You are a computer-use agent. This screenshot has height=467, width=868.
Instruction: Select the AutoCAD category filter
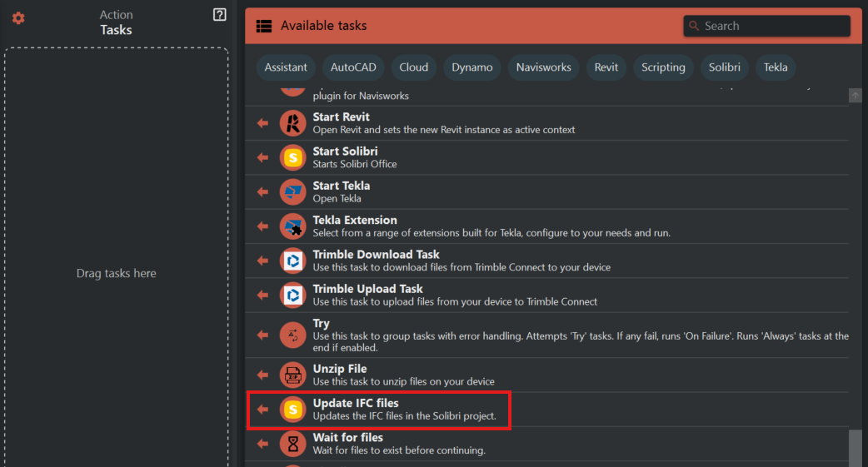(353, 67)
